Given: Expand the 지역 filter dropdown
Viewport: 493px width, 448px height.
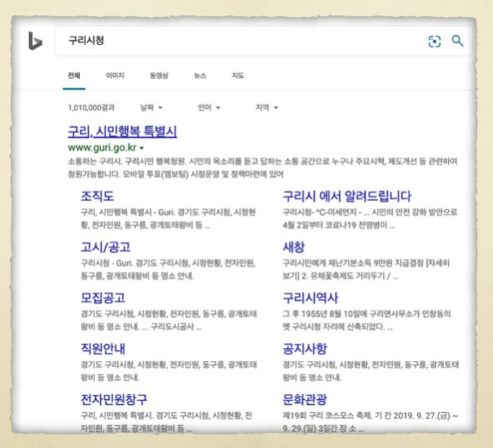Looking at the screenshot, I should pyautogui.click(x=267, y=107).
